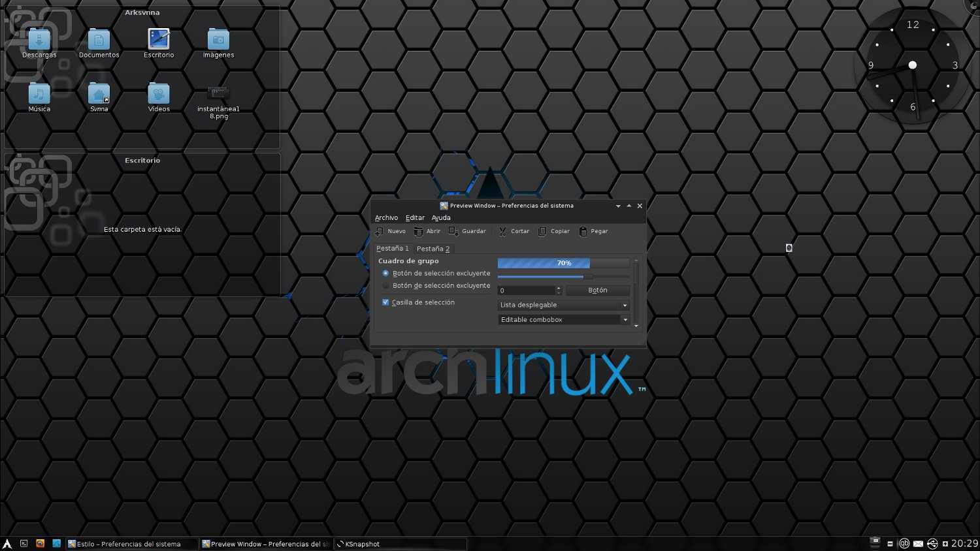Open the mail envelope tray icon
The width and height of the screenshot is (980, 551).
[918, 544]
